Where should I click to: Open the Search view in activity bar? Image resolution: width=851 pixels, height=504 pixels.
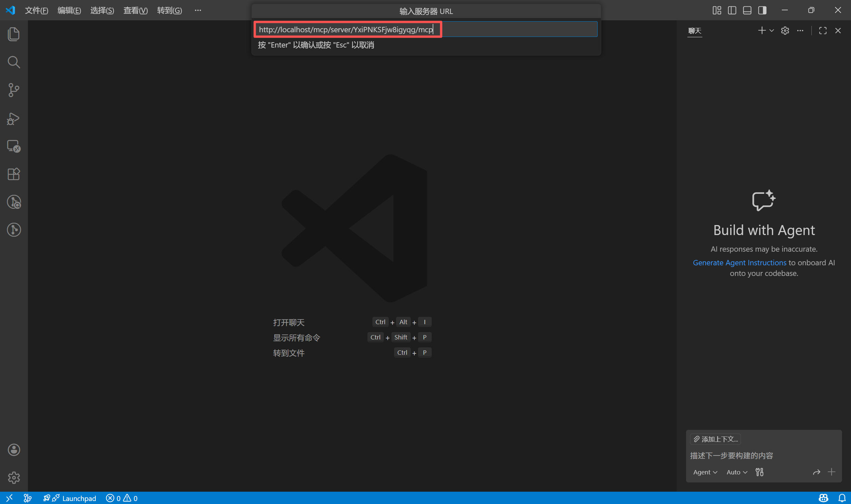click(14, 62)
